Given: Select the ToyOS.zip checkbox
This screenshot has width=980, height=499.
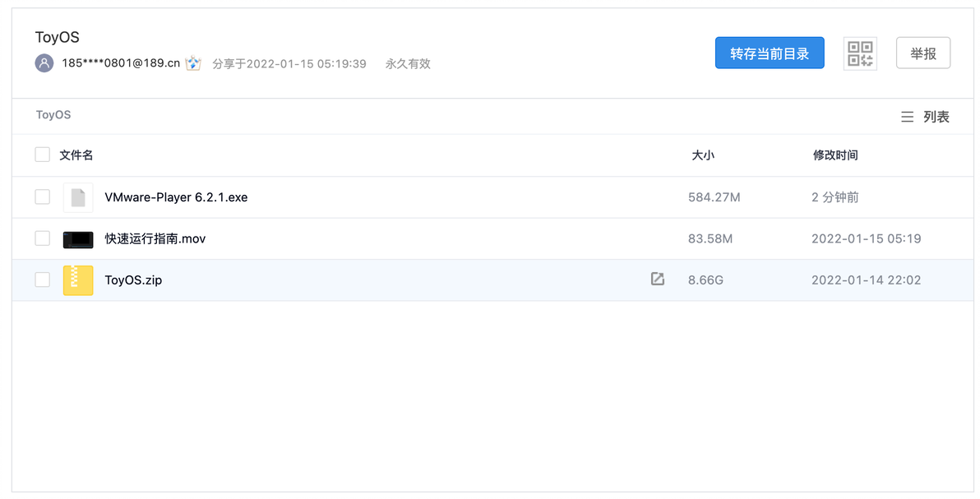Looking at the screenshot, I should [43, 280].
